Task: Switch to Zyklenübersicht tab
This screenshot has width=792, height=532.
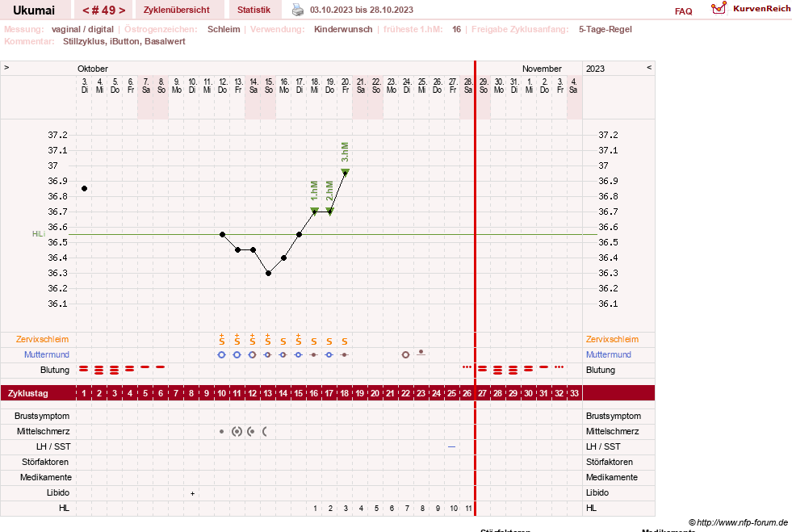Action: (x=176, y=10)
